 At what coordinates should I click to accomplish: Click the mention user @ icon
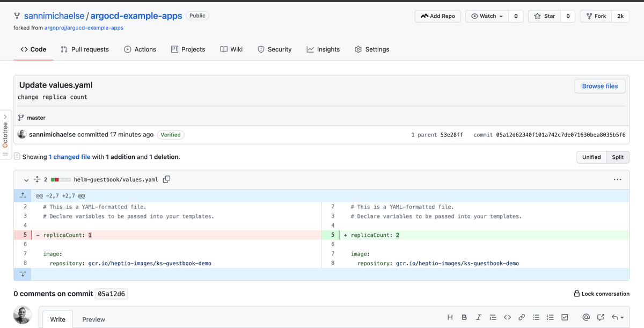click(586, 317)
